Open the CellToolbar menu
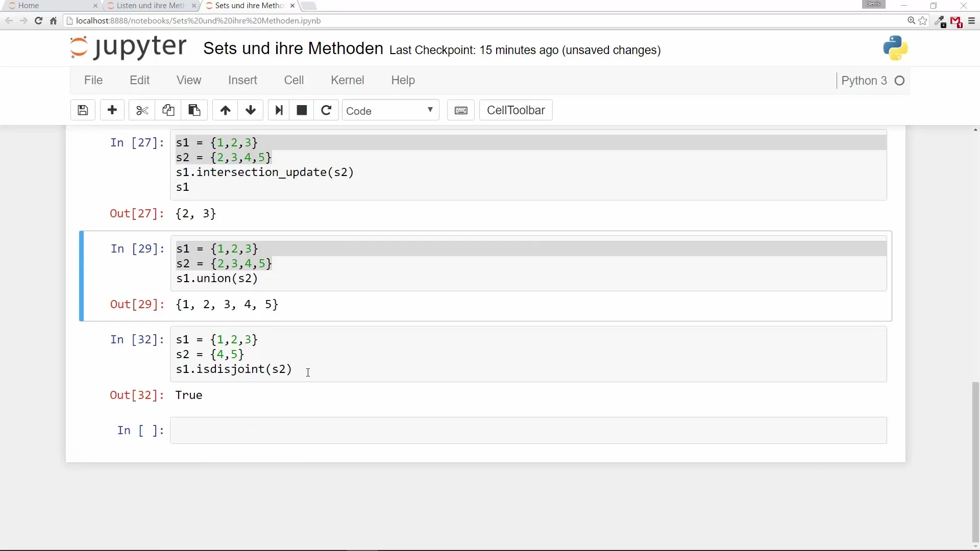 point(516,110)
